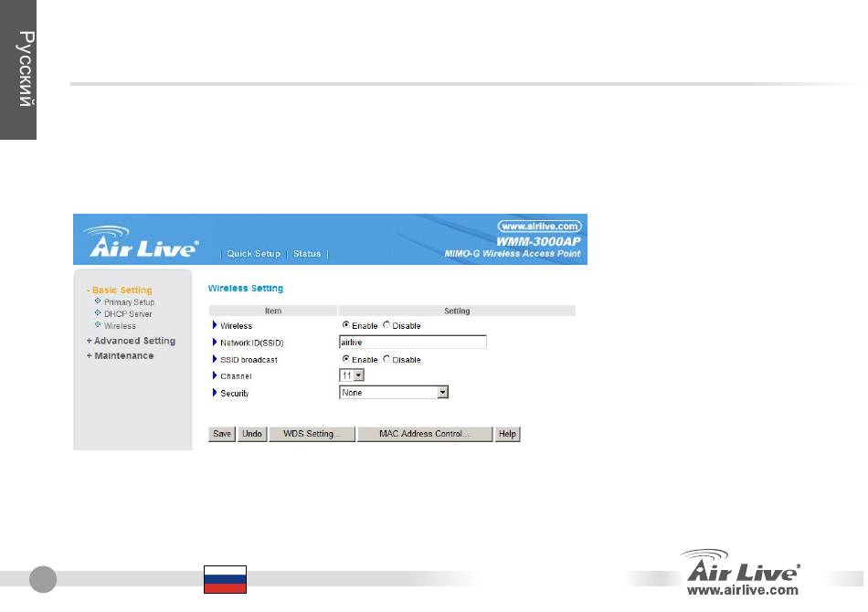Click the Help button
The image size is (868, 612).
click(x=507, y=434)
